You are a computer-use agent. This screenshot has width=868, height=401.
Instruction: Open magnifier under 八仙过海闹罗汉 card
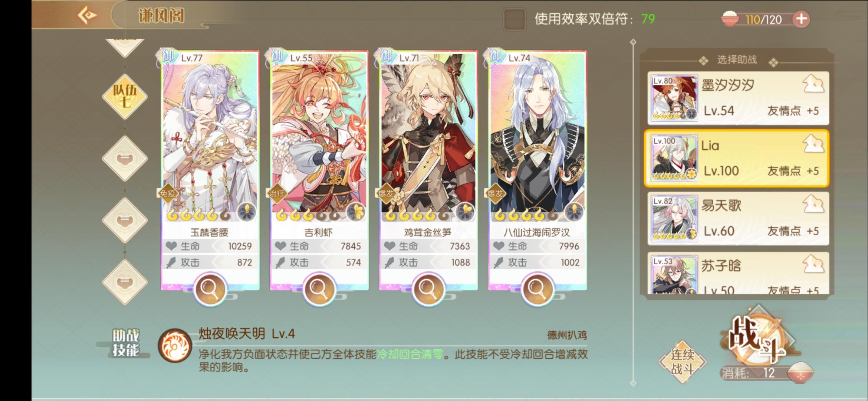[x=537, y=289]
